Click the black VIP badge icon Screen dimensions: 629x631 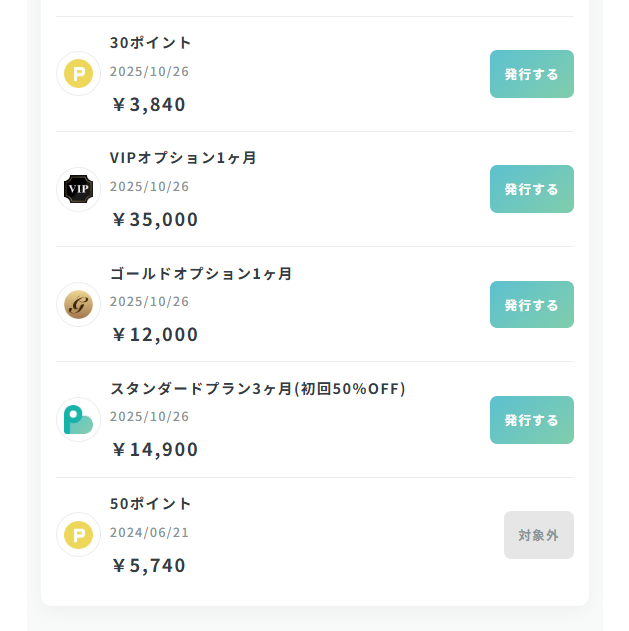coord(78,189)
